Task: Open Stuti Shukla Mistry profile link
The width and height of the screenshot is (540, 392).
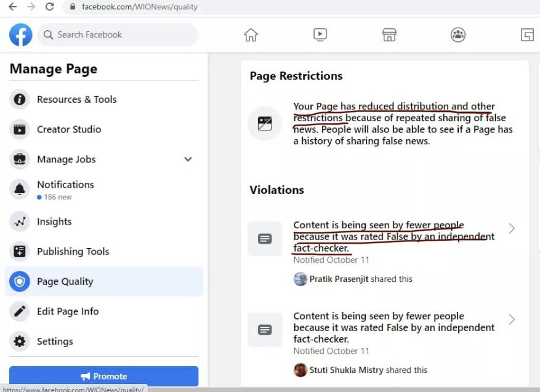Action: pos(347,370)
